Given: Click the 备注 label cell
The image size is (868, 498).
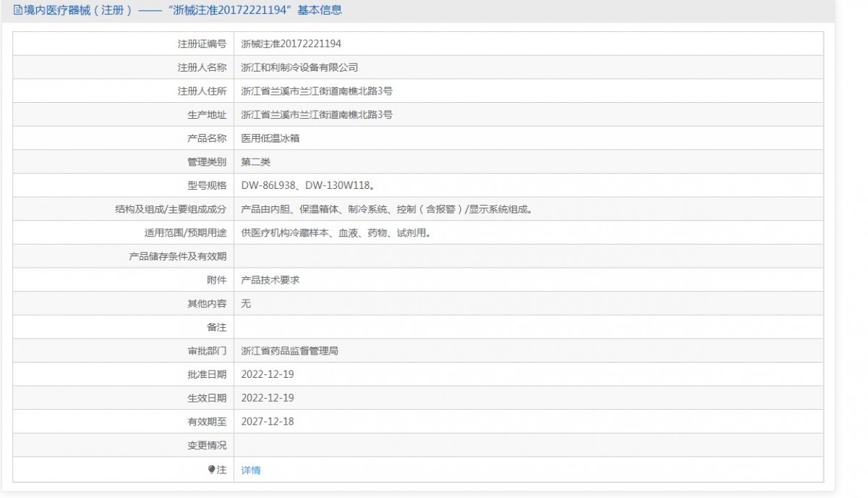Looking at the screenshot, I should click(123, 327).
